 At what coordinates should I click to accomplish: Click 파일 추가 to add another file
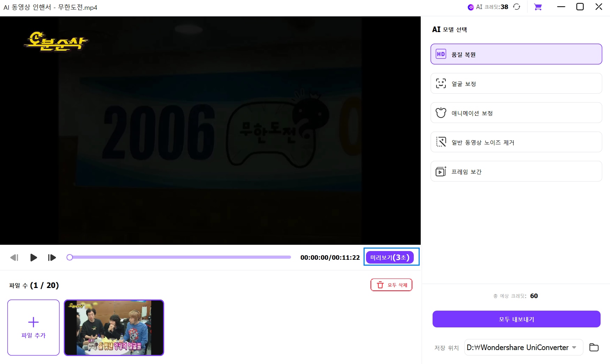[x=33, y=327]
